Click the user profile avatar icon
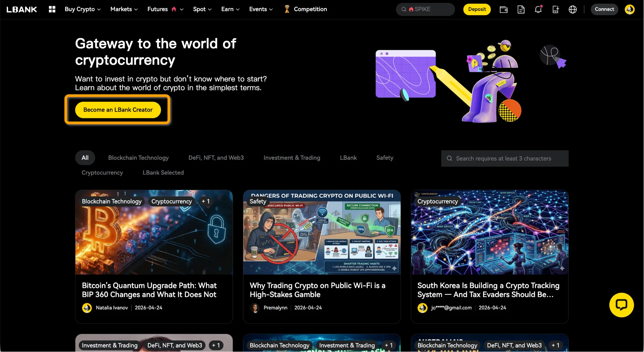The image size is (644, 352). [630, 9]
